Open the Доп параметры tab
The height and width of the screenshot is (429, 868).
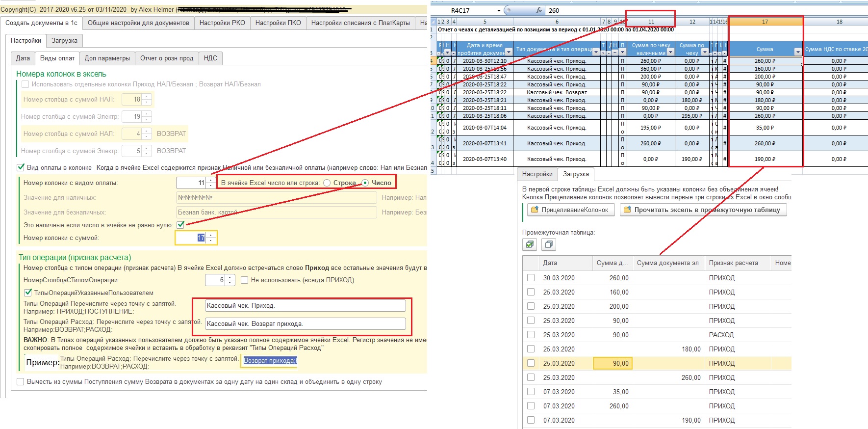[107, 58]
